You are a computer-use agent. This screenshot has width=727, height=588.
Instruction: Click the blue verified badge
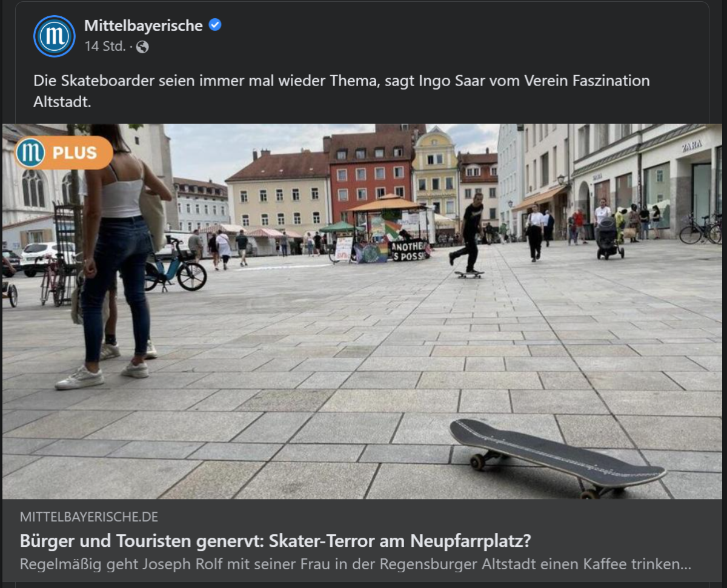[x=215, y=25]
